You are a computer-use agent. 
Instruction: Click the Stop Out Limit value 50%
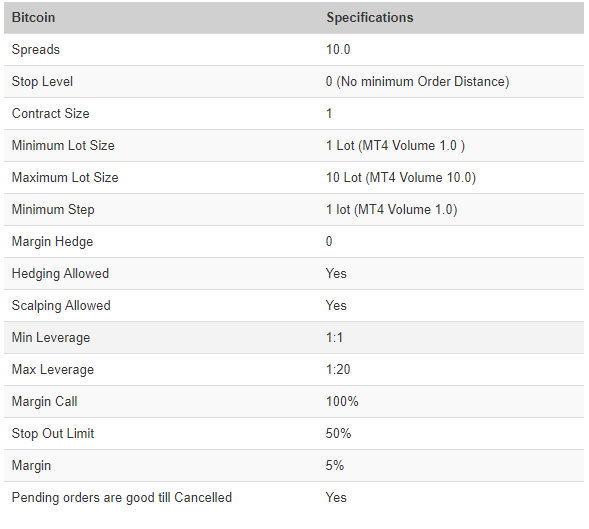(x=338, y=434)
